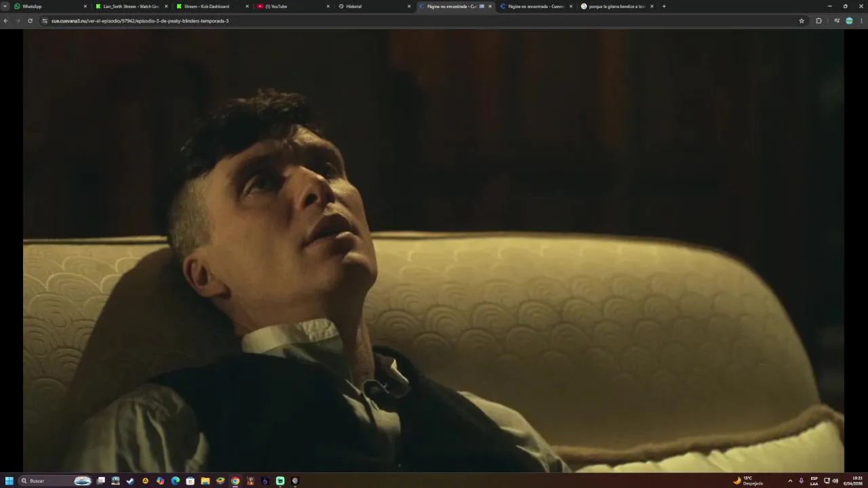Close the Historial tab

(409, 6)
